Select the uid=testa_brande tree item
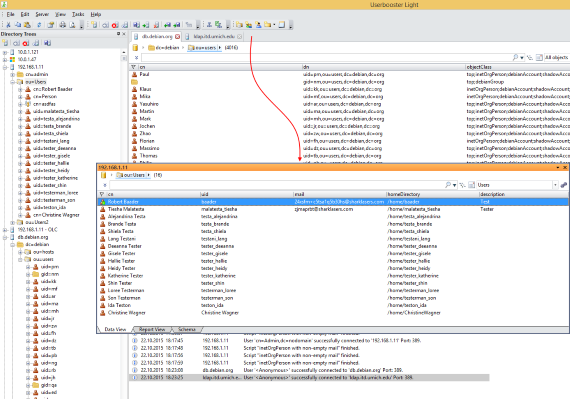Screen dimensions: 570x399 pyautogui.click(x=52, y=126)
